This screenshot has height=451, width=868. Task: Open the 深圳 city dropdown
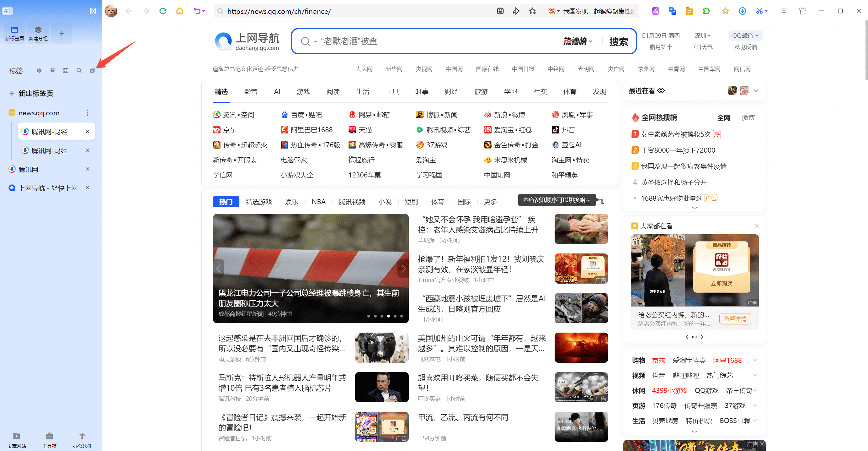(x=703, y=35)
